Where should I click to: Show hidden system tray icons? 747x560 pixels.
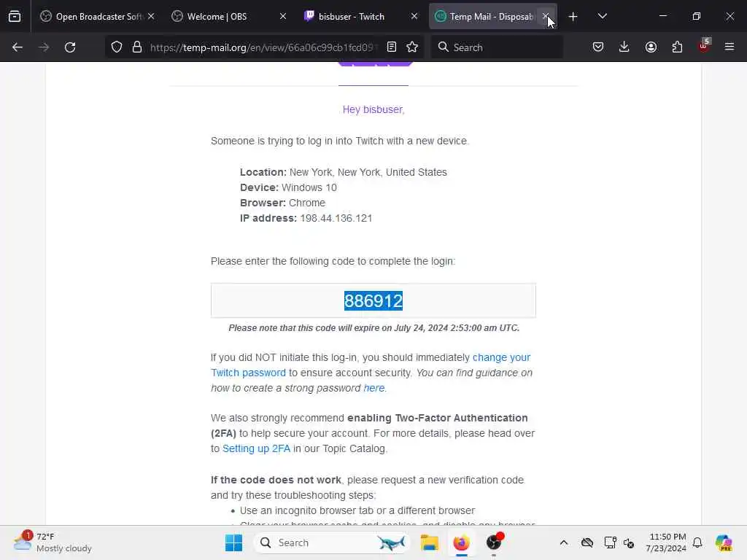tap(564, 542)
